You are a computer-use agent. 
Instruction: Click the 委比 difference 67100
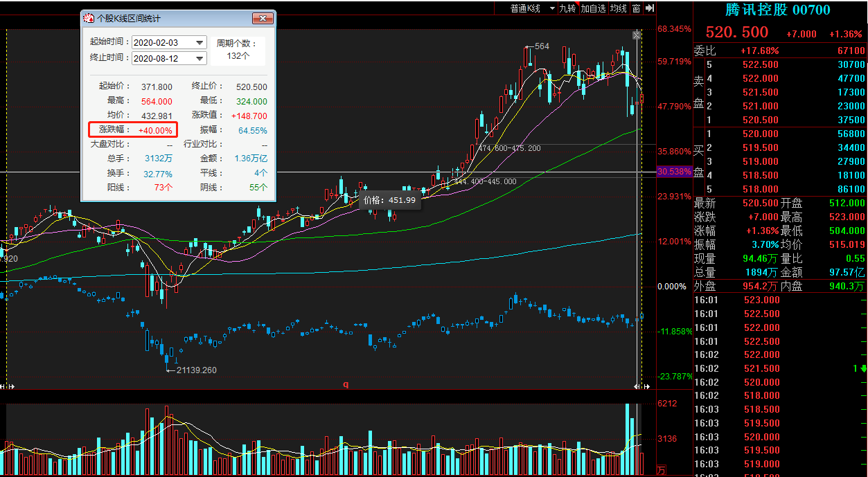click(x=851, y=51)
